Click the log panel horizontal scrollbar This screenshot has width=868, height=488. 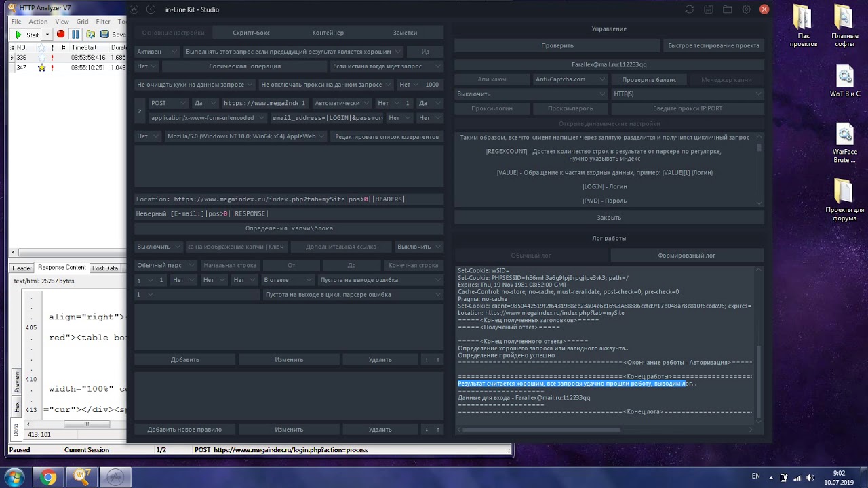click(541, 430)
